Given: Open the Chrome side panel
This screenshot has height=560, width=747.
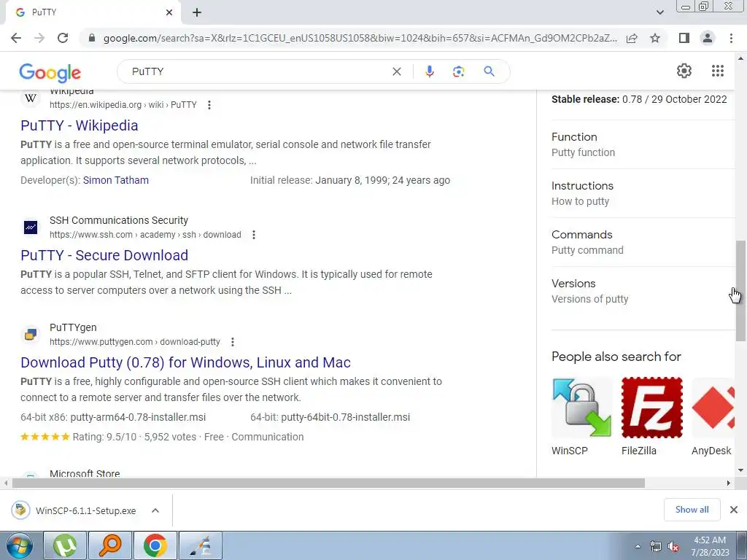Looking at the screenshot, I should click(684, 38).
